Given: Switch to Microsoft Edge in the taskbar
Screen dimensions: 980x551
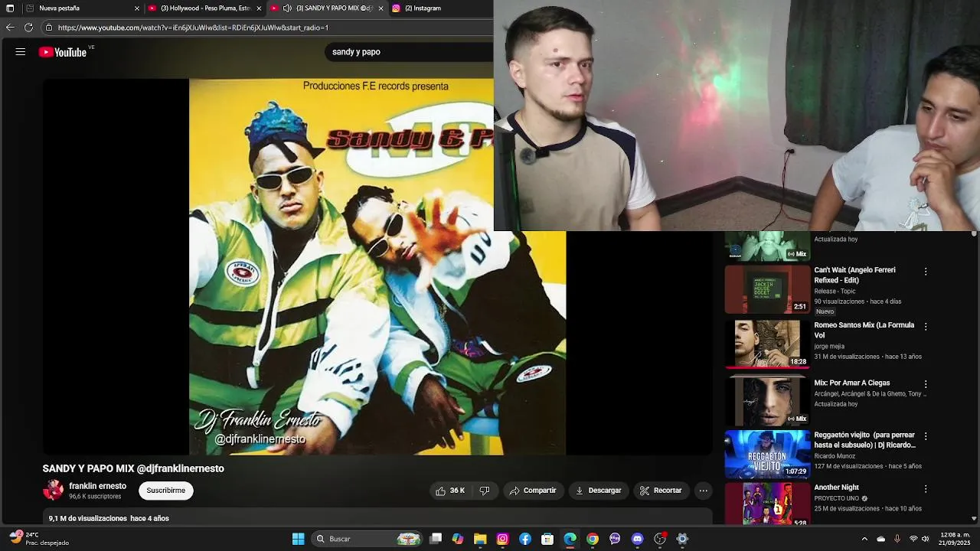Looking at the screenshot, I should [570, 539].
